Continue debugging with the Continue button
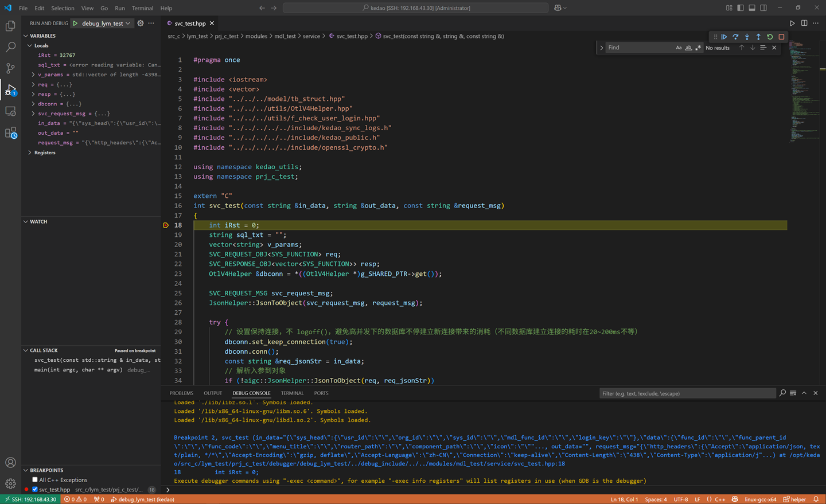 724,37
